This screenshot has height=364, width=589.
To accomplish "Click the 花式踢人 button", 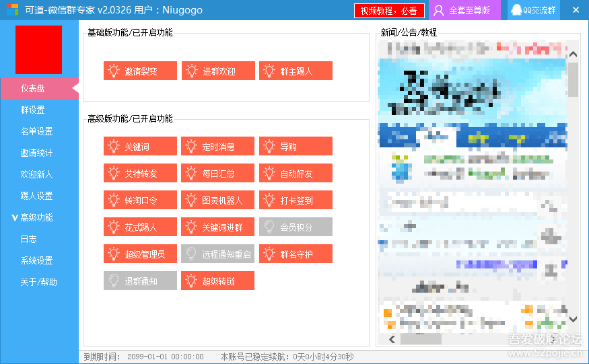I will tap(140, 227).
